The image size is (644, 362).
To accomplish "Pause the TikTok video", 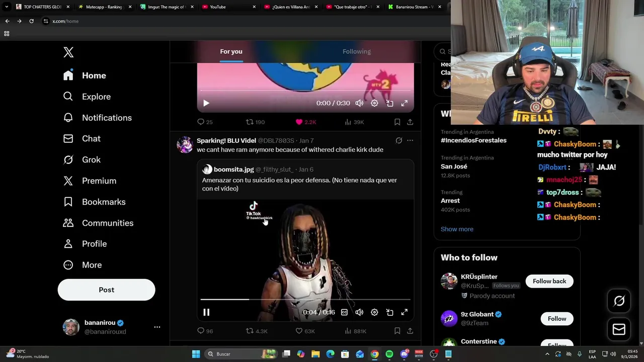I will [x=206, y=312].
